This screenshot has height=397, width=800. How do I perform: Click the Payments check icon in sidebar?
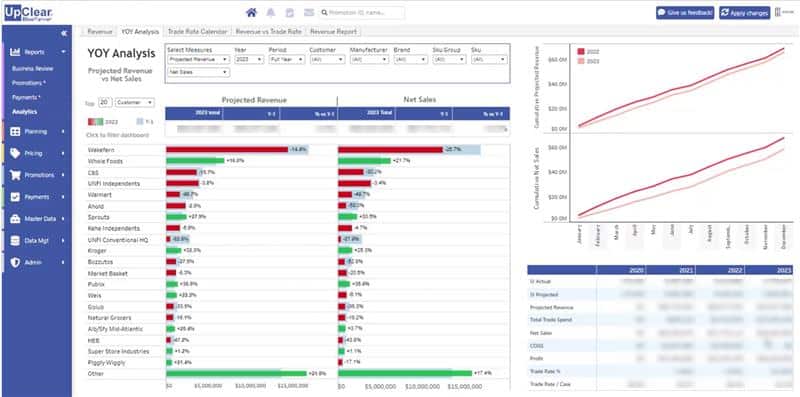pyautogui.click(x=15, y=197)
